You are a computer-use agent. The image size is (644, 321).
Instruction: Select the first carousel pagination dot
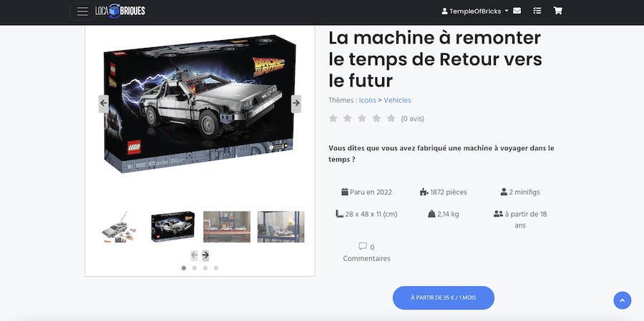click(184, 268)
